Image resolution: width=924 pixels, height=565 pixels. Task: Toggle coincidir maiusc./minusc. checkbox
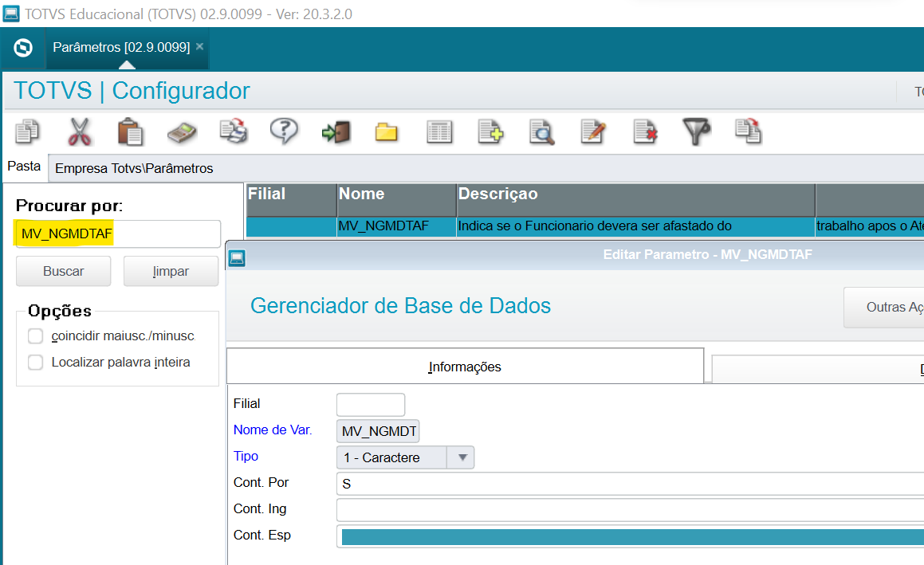(x=35, y=335)
